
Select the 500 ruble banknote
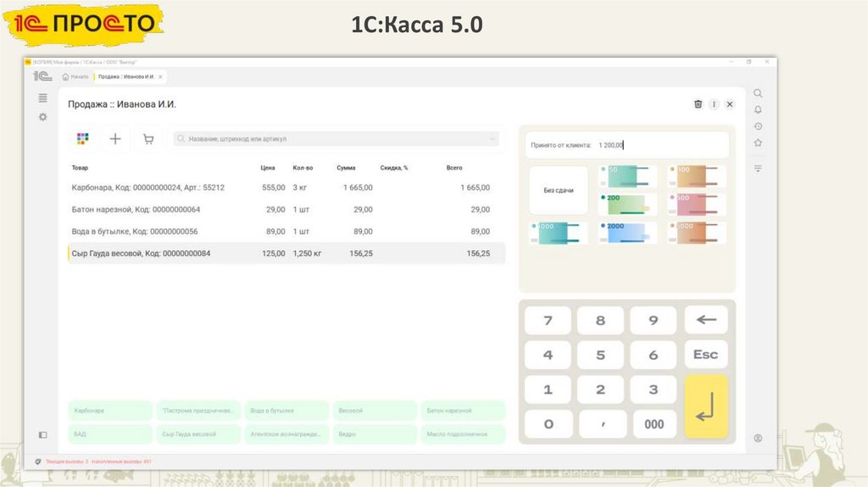click(x=696, y=204)
